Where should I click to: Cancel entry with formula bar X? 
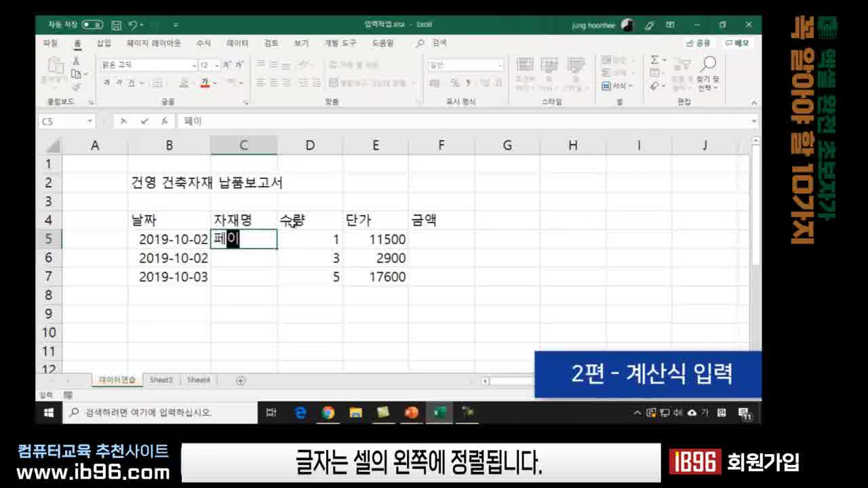(x=123, y=121)
